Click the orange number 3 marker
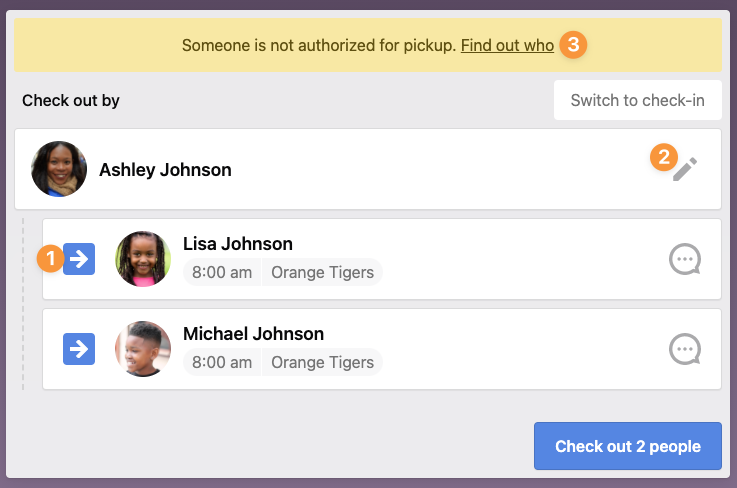The width and height of the screenshot is (737, 488). tap(572, 45)
